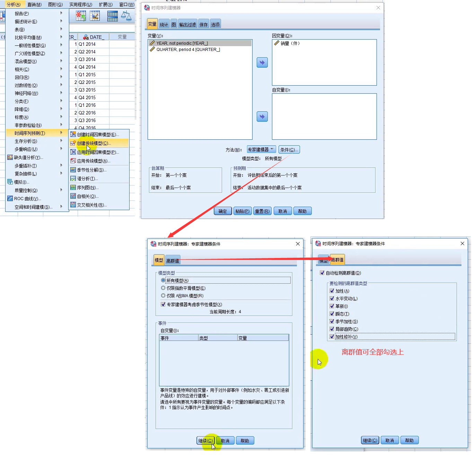Switch to the 统计 tab in 时间序列建模器

tap(164, 24)
